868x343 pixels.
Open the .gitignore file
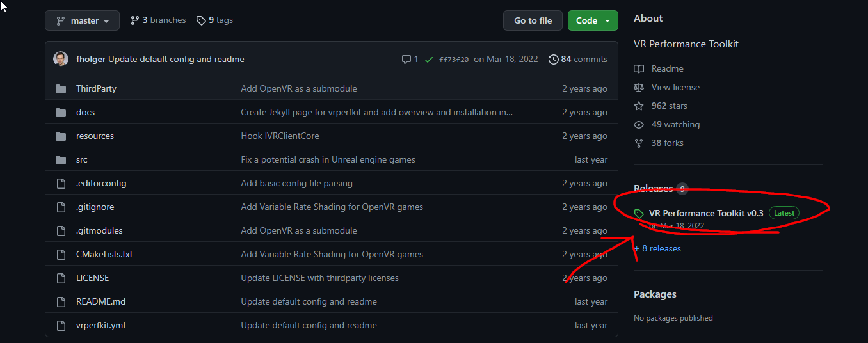coord(95,207)
